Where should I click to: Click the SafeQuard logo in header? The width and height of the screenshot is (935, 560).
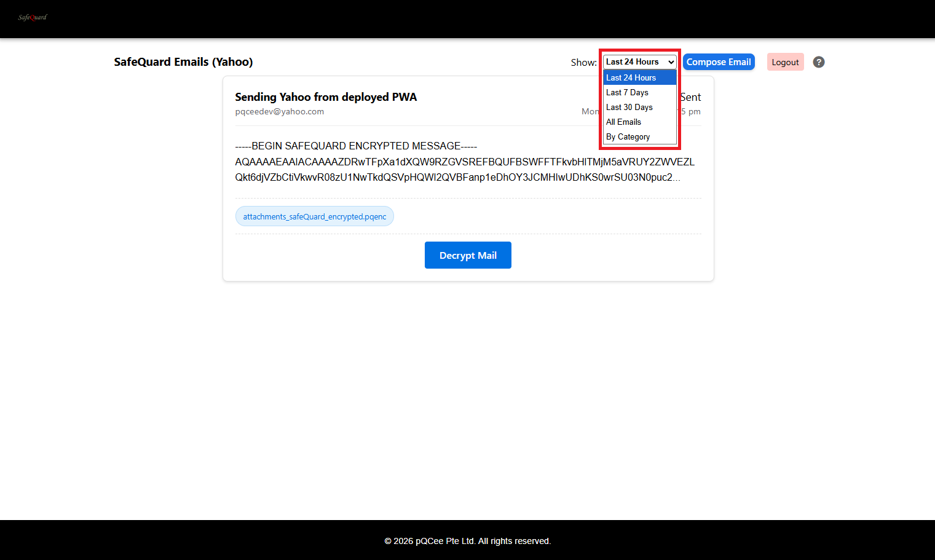coord(33,17)
